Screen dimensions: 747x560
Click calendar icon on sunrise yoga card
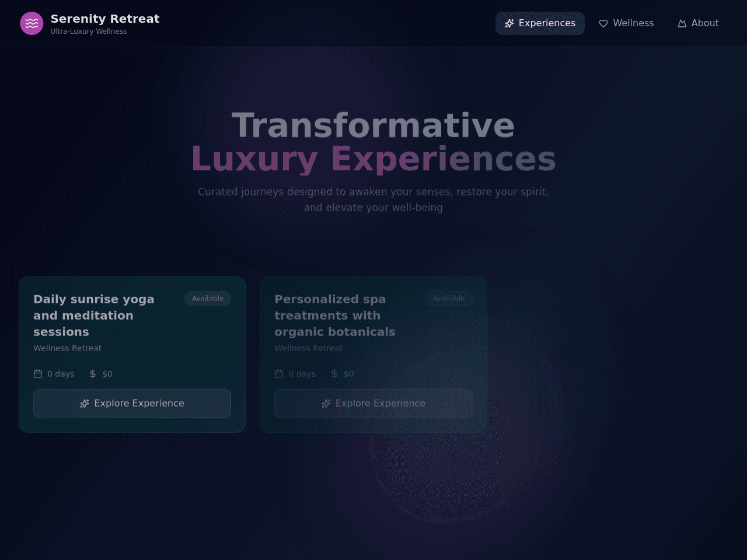pyautogui.click(x=38, y=374)
